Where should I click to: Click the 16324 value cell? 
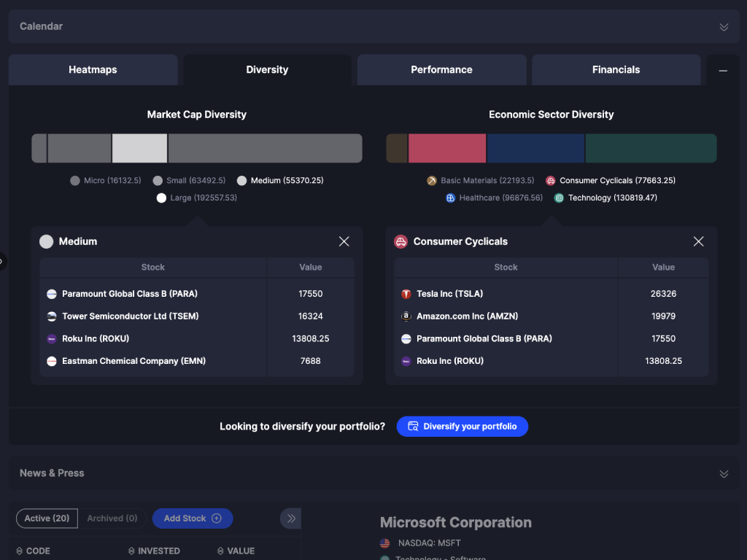tap(311, 316)
